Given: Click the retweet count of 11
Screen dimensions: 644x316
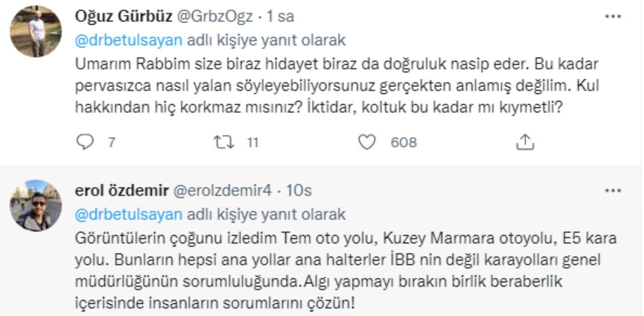Looking at the screenshot, I should coord(252,143).
